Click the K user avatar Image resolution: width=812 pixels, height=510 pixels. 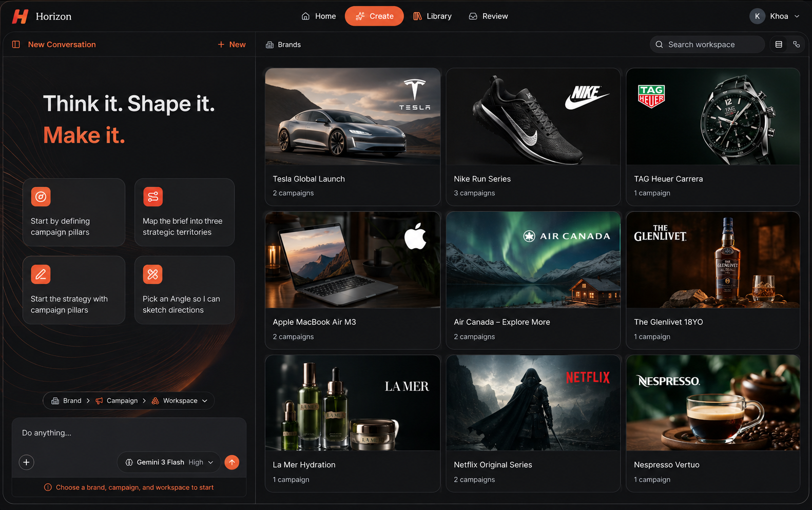(x=757, y=16)
